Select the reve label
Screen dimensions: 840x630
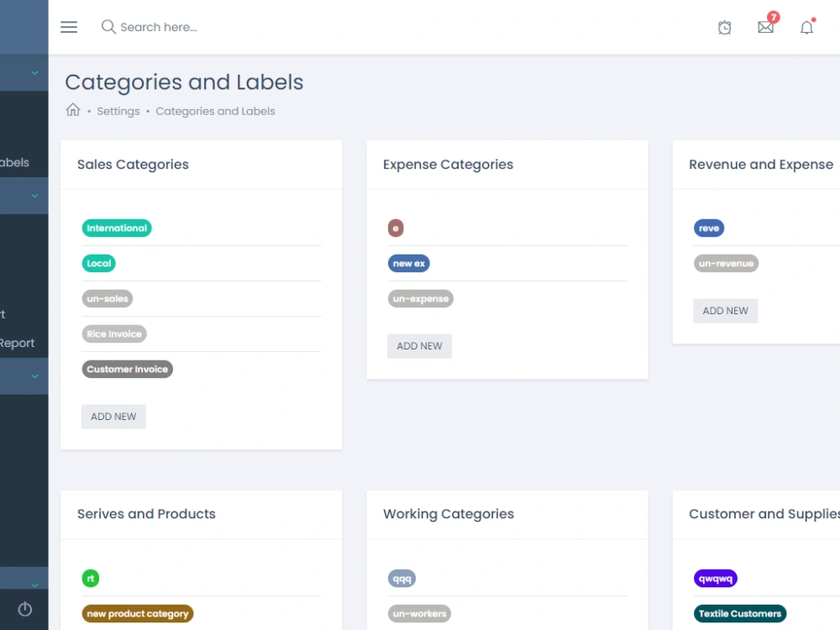[x=709, y=228]
